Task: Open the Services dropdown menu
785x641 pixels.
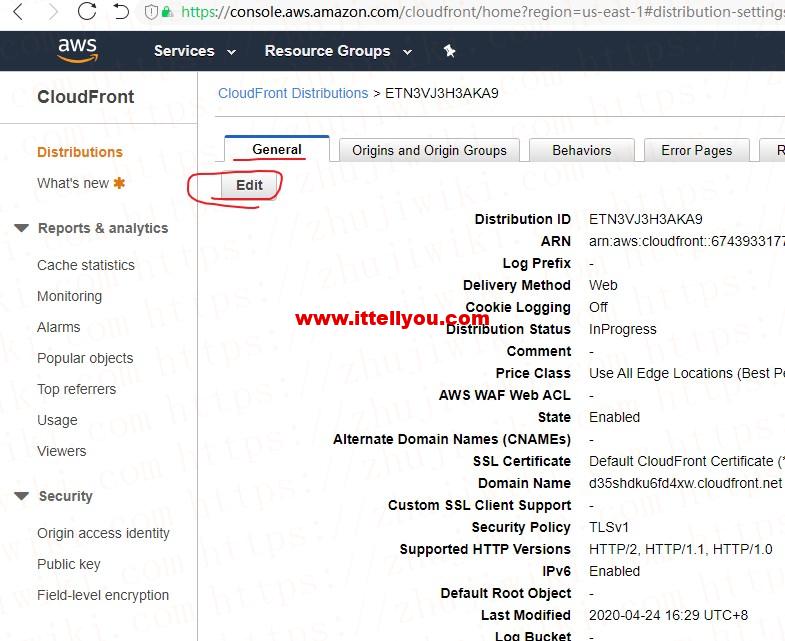Action: click(x=195, y=51)
